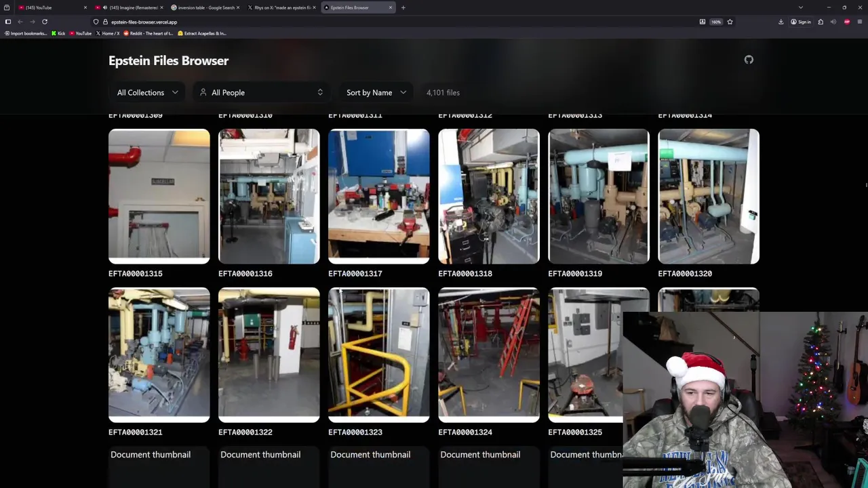This screenshot has height=488, width=868.
Task: Open the GitHub repository icon
Action: (749, 60)
